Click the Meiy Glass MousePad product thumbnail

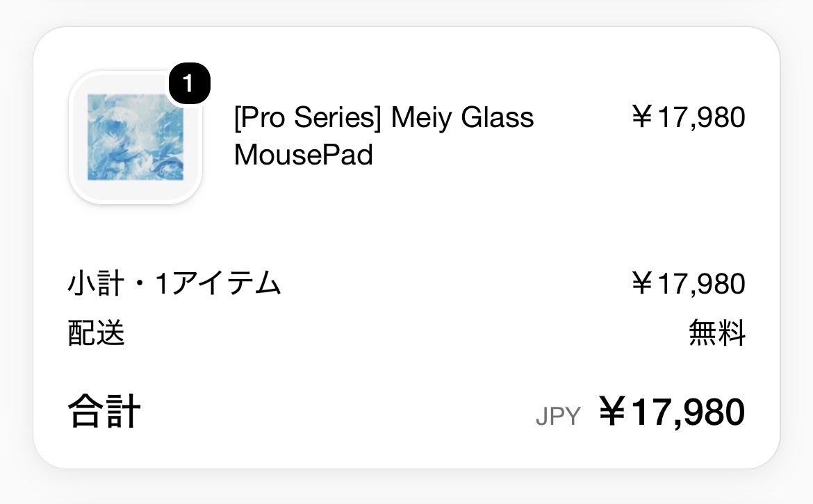[x=135, y=137]
